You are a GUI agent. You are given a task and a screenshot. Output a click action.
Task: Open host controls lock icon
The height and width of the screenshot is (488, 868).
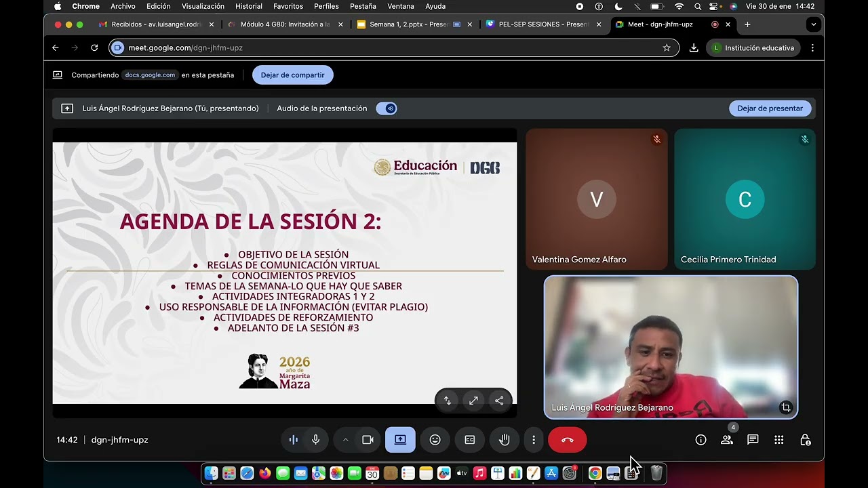[x=805, y=440]
